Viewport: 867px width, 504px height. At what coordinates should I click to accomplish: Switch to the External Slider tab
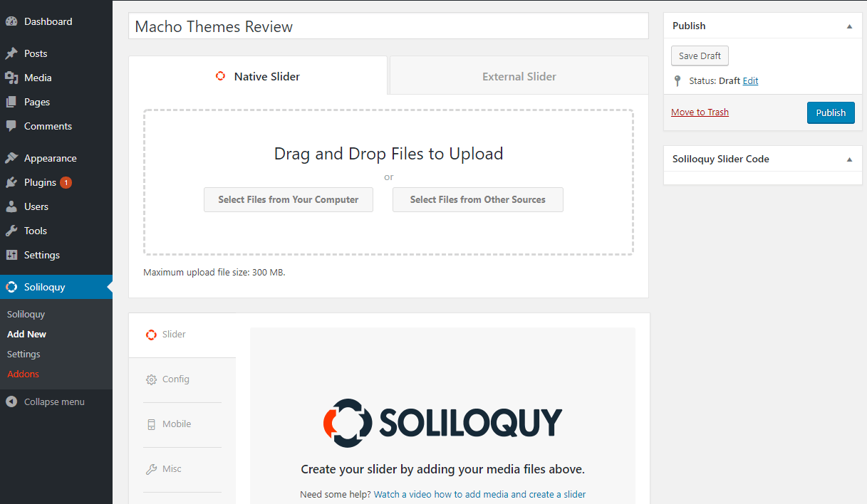pos(519,76)
